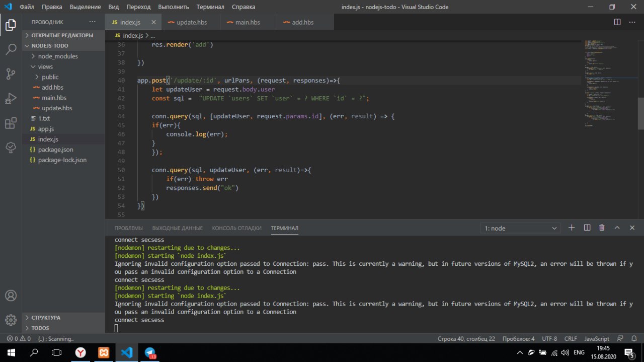Open main.hbs in the file explorer tree
The height and width of the screenshot is (362, 644).
(x=64, y=98)
